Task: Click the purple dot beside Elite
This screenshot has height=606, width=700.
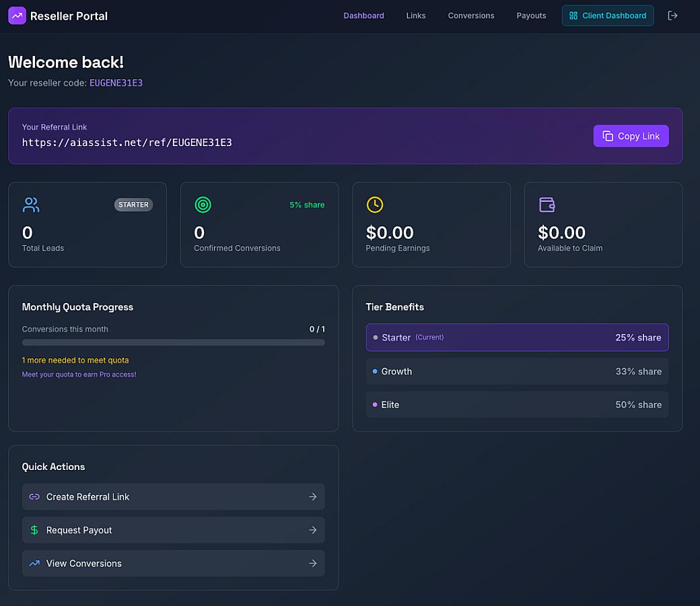Action: click(374, 405)
